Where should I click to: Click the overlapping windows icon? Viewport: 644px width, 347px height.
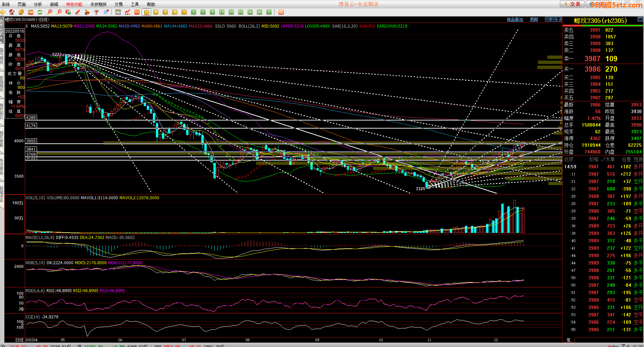pos(68,12)
